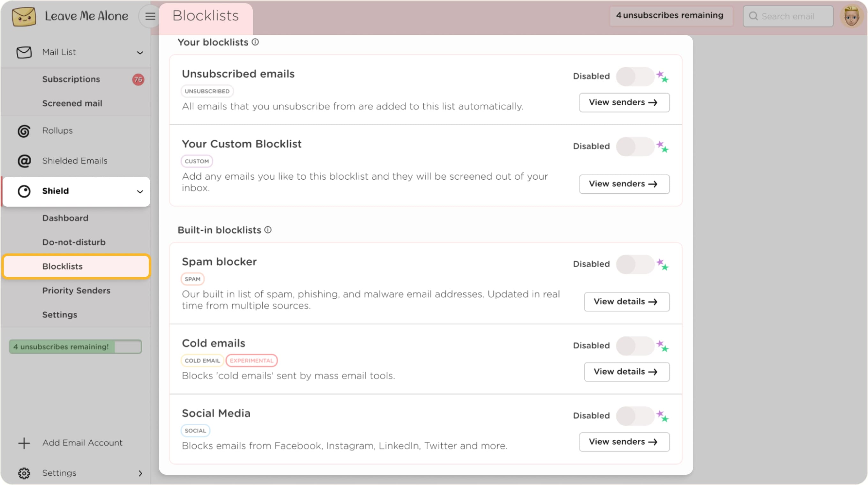The height and width of the screenshot is (485, 868).
Task: Click the info icon beside Built-in blocklists
Action: tap(267, 229)
